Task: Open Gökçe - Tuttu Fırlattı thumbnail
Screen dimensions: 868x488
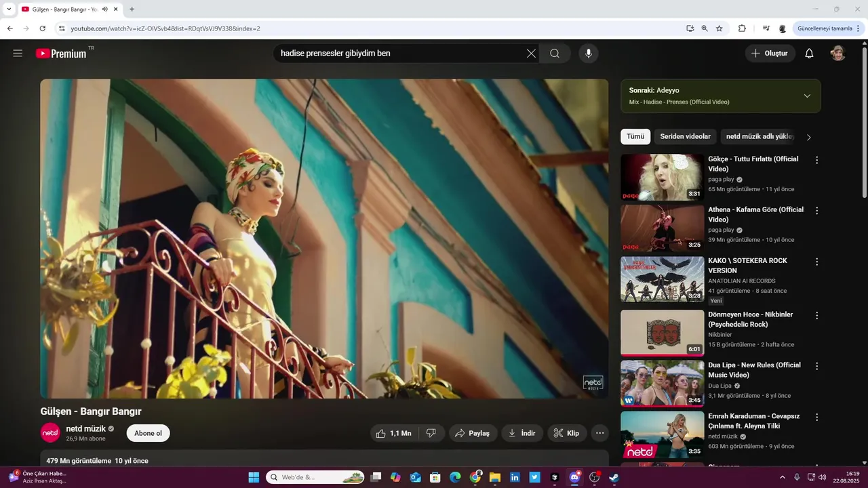Action: 662,177
